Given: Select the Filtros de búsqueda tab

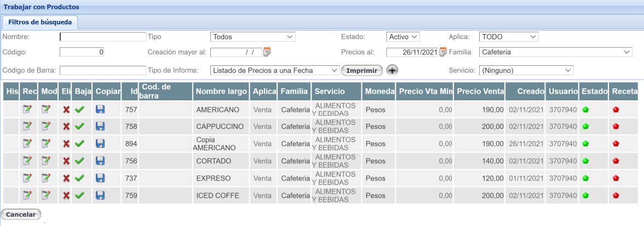Looking at the screenshot, I should (x=40, y=22).
